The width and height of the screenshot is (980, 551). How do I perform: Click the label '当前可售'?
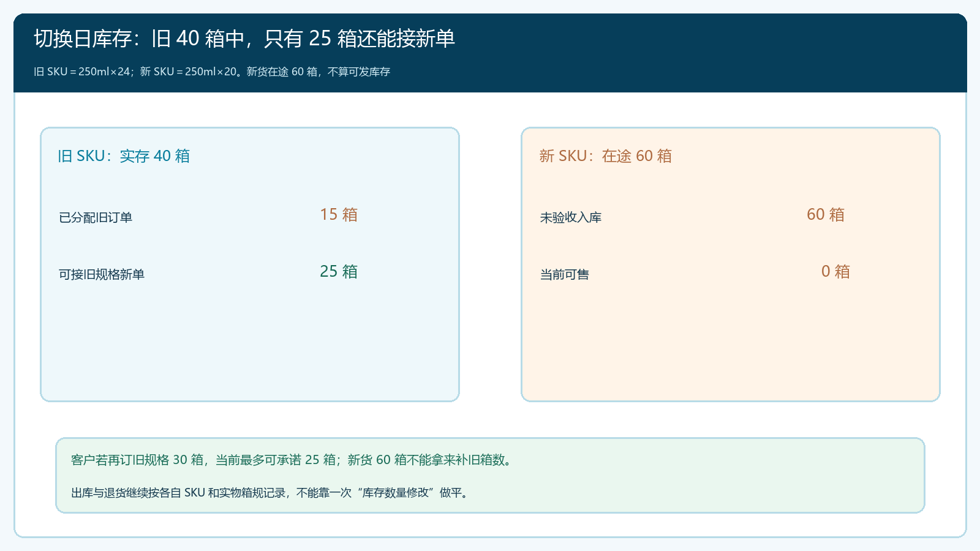pos(565,274)
